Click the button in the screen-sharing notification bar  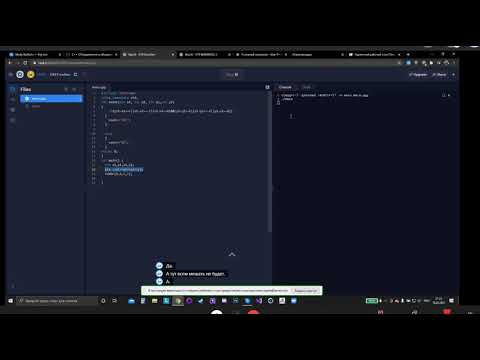pyautogui.click(x=305, y=291)
